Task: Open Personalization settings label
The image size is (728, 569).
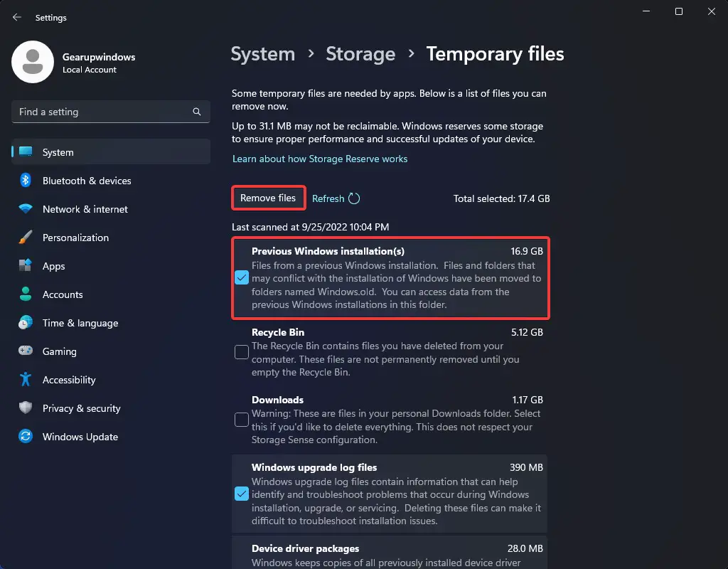Action: pos(75,238)
